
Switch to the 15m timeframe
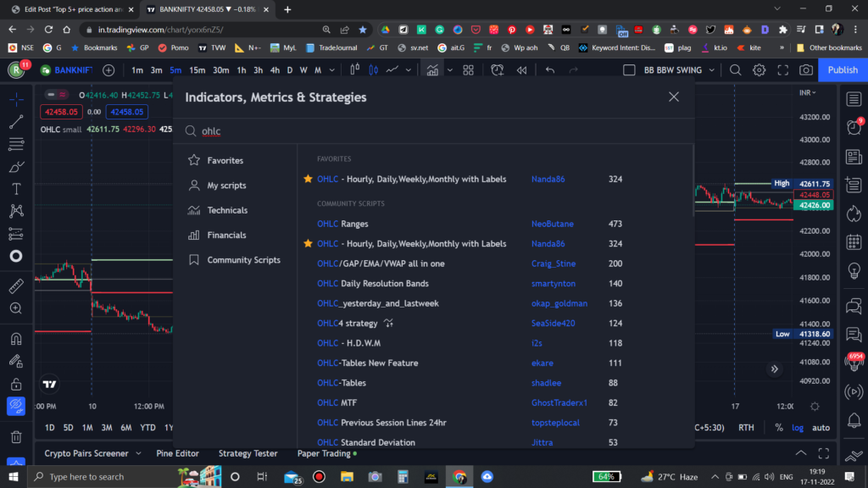pyautogui.click(x=197, y=70)
